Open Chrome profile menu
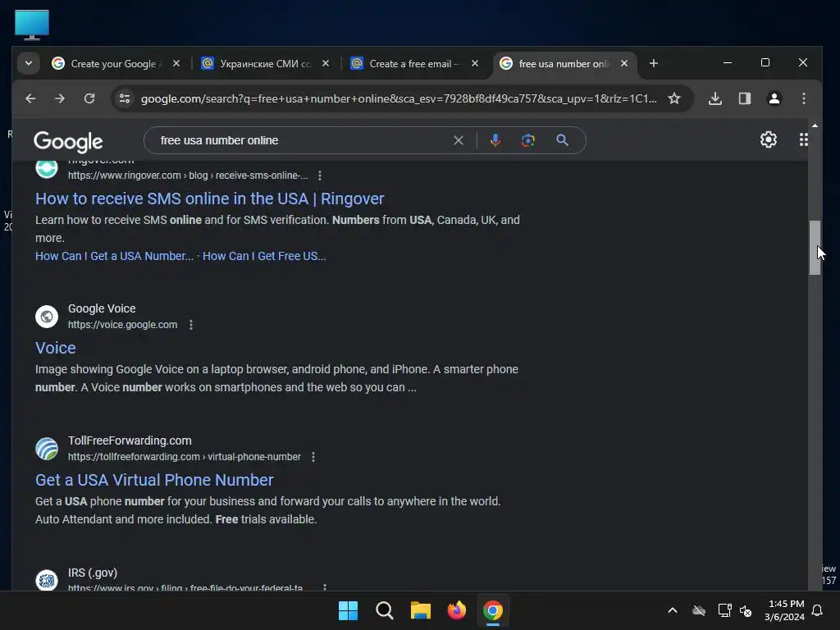 point(774,98)
